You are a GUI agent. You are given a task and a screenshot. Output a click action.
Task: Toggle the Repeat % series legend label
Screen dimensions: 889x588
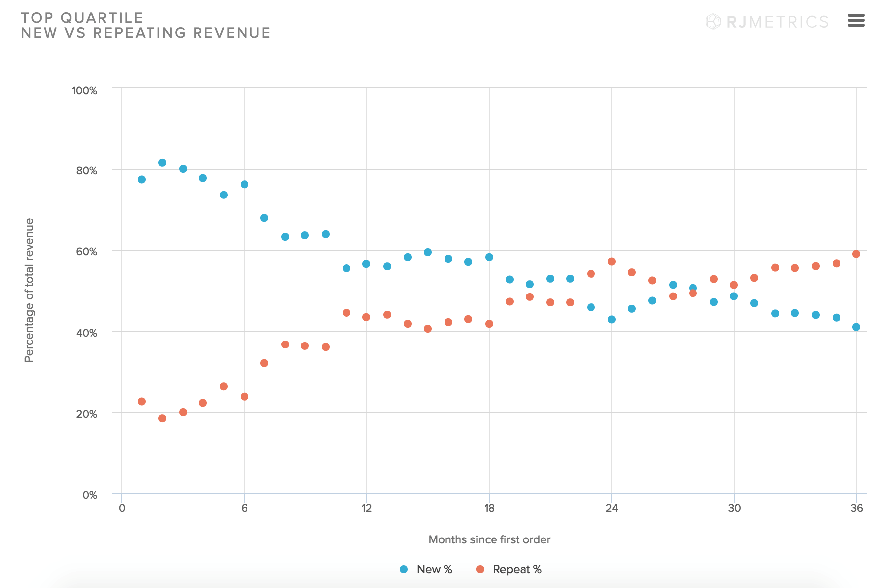(x=517, y=569)
